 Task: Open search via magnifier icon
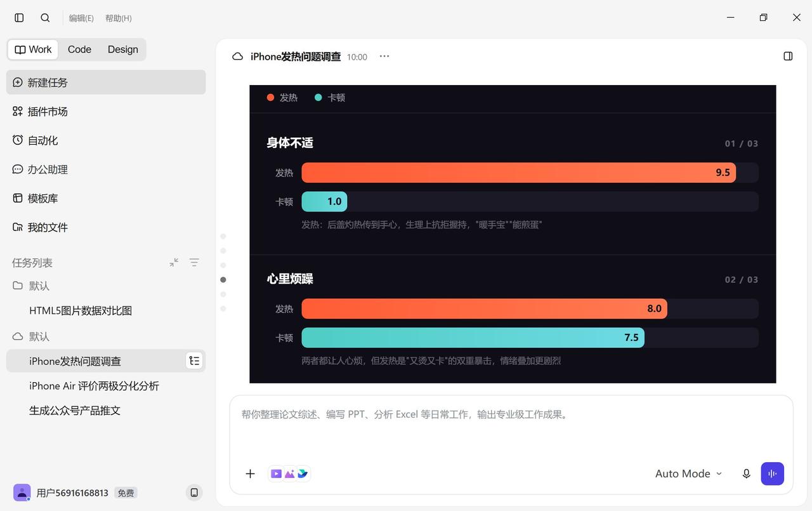coord(45,18)
